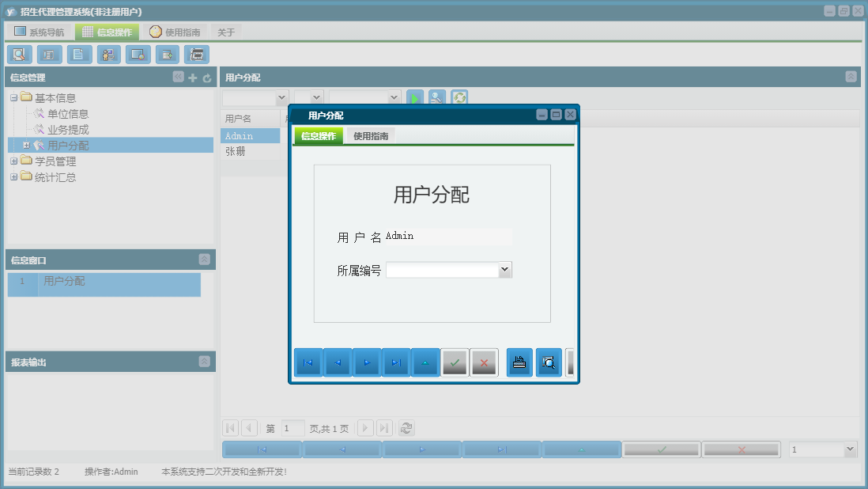The image size is (868, 489).
Task: Expand the 学员管理 tree node
Action: tap(13, 161)
